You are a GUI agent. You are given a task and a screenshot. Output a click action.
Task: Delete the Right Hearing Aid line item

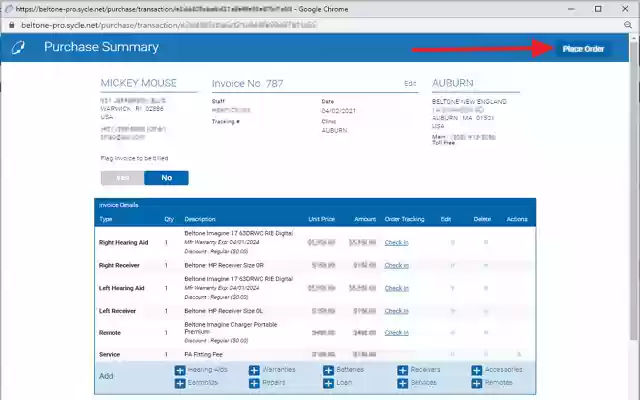coord(486,242)
